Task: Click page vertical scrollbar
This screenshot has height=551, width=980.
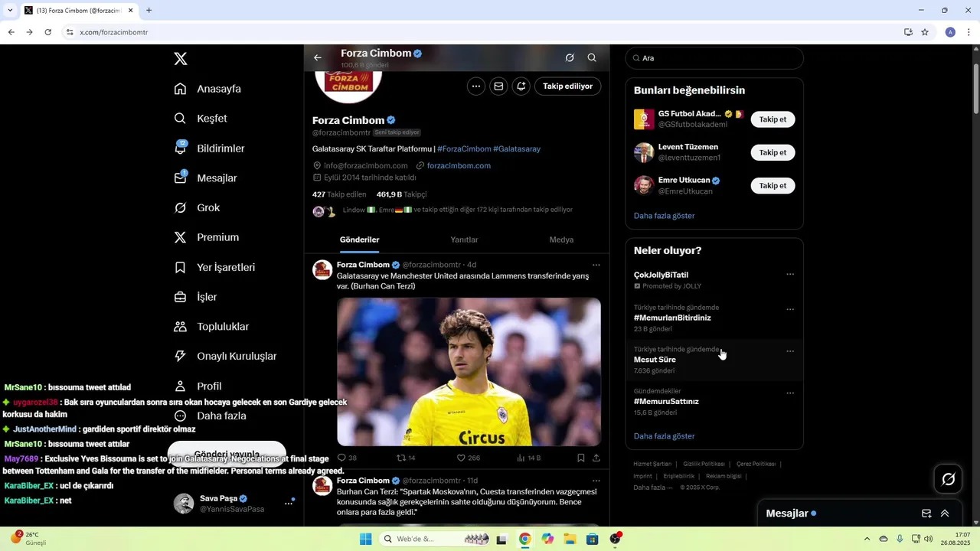Action: (x=975, y=88)
